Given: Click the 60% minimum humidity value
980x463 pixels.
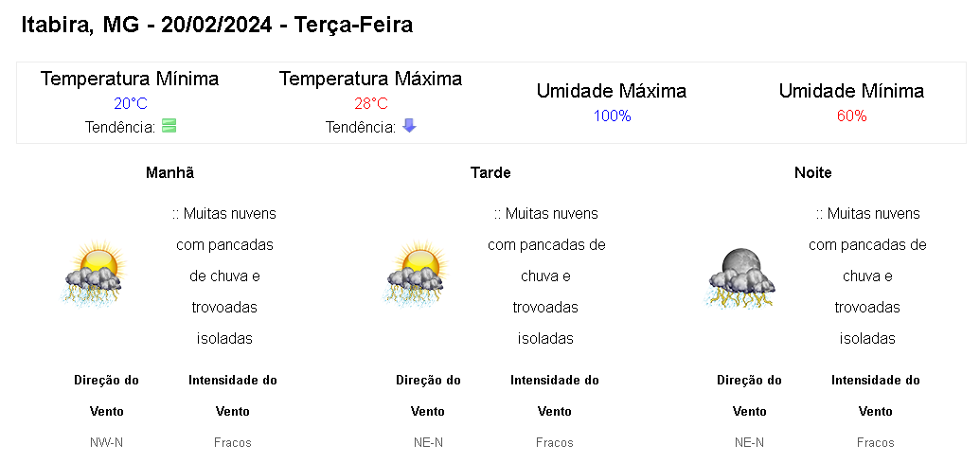Looking at the screenshot, I should pyautogui.click(x=851, y=116).
